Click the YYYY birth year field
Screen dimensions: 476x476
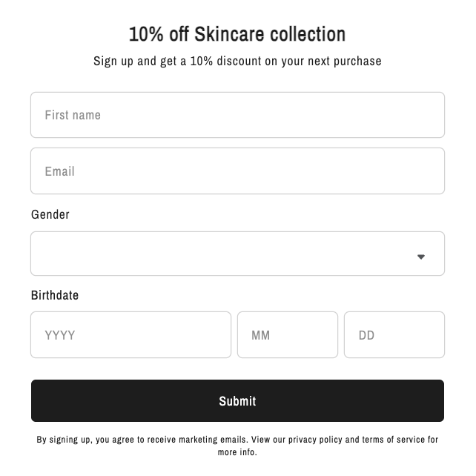click(130, 335)
